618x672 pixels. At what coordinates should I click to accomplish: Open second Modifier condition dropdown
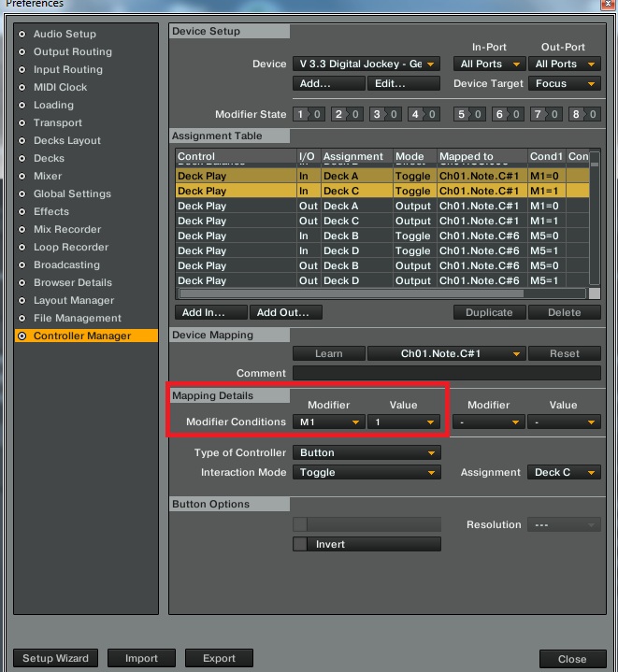489,422
